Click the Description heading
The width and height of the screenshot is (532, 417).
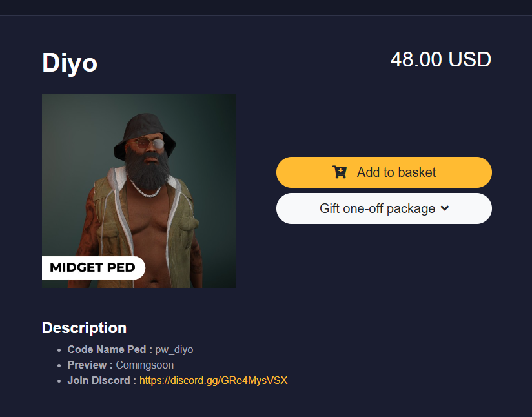(84, 328)
